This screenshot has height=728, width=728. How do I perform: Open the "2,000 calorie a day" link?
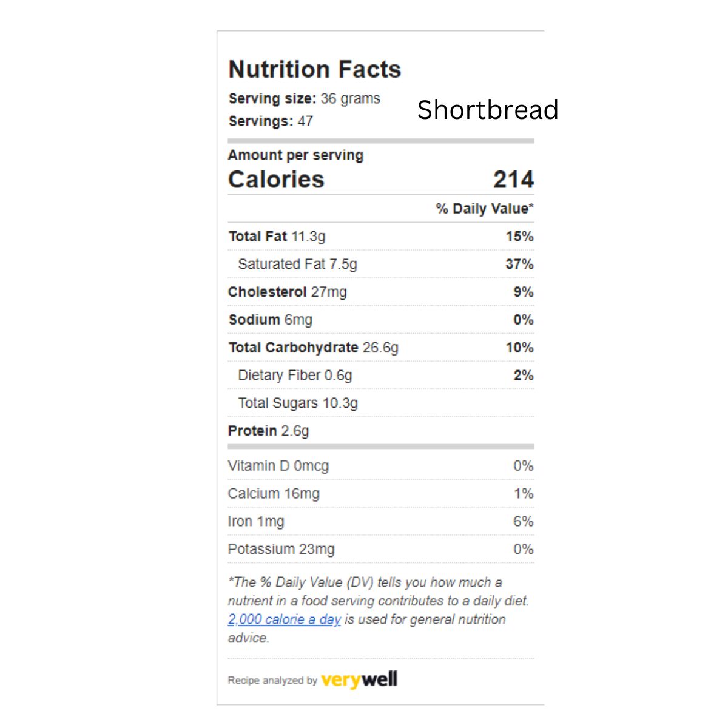point(284,619)
